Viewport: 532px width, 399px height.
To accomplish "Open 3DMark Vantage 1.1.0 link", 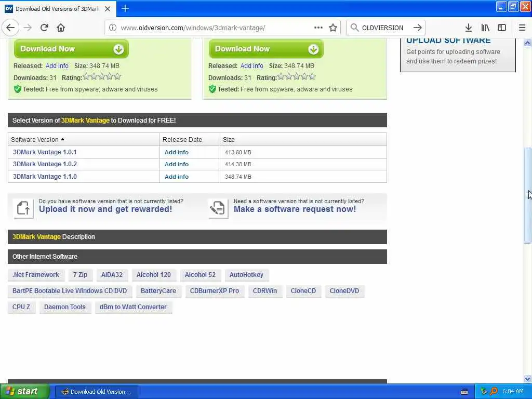I will click(45, 177).
